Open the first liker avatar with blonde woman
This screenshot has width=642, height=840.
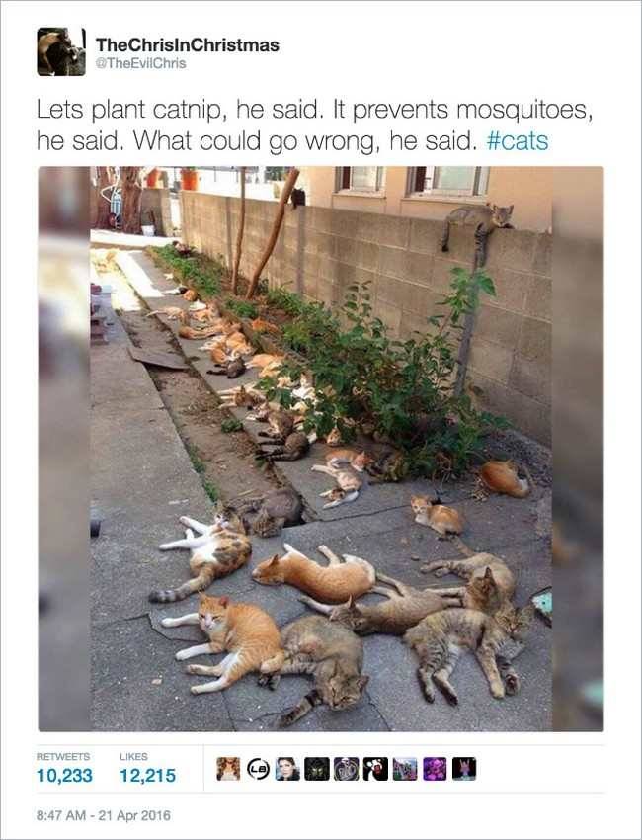point(228,769)
